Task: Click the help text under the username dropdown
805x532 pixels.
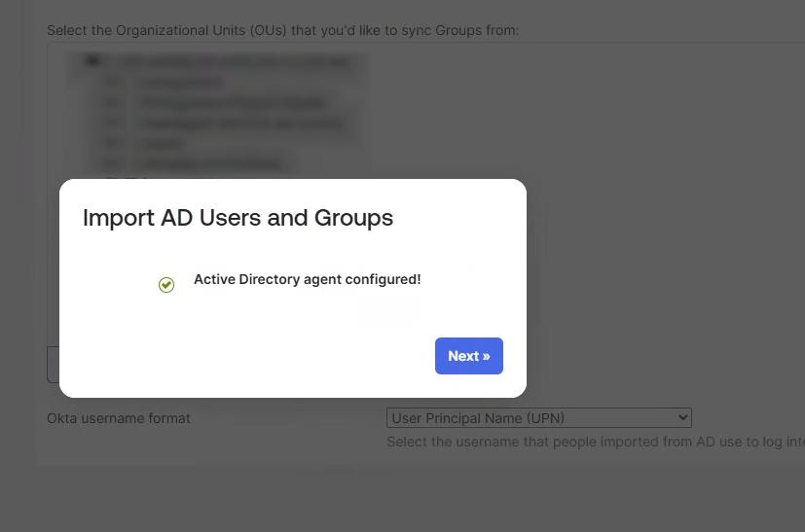Action: coord(596,442)
